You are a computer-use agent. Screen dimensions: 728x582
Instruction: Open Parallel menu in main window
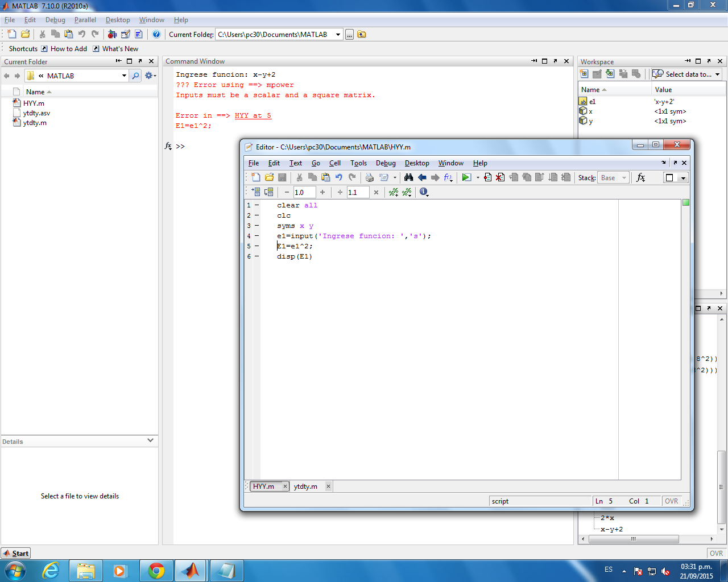[x=85, y=20]
